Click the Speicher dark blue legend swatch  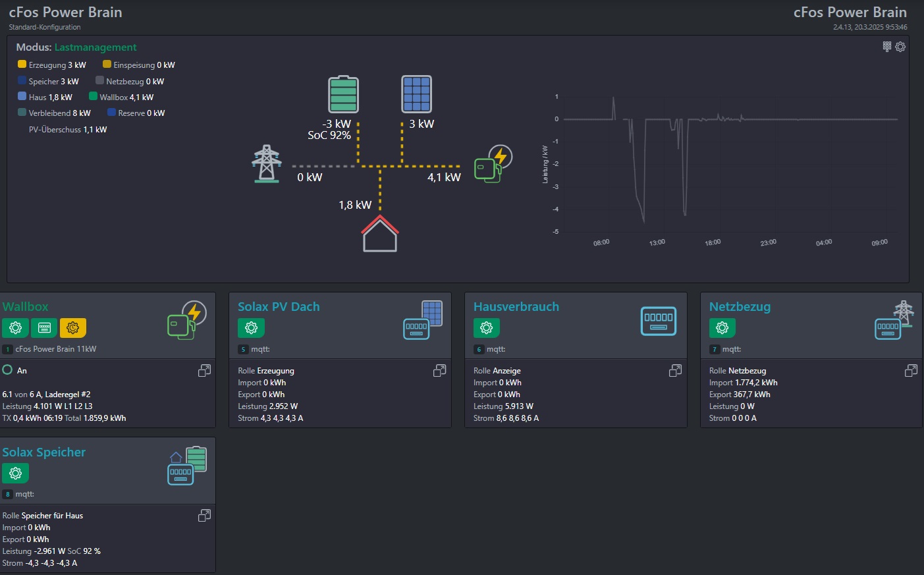click(x=22, y=80)
